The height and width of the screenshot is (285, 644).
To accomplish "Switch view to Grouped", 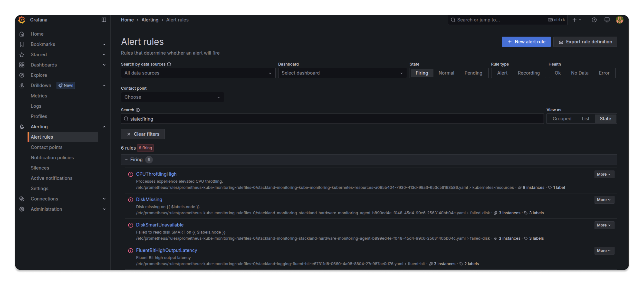I will (562, 119).
